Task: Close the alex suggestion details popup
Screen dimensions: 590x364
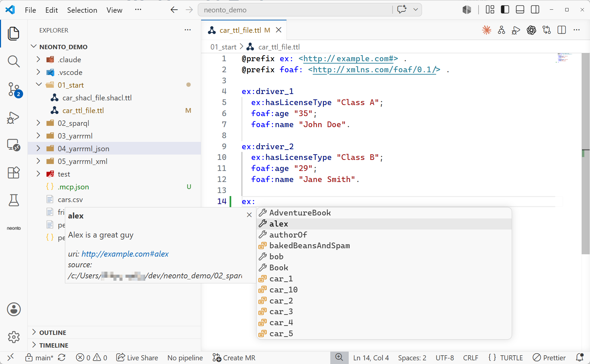Action: (249, 215)
